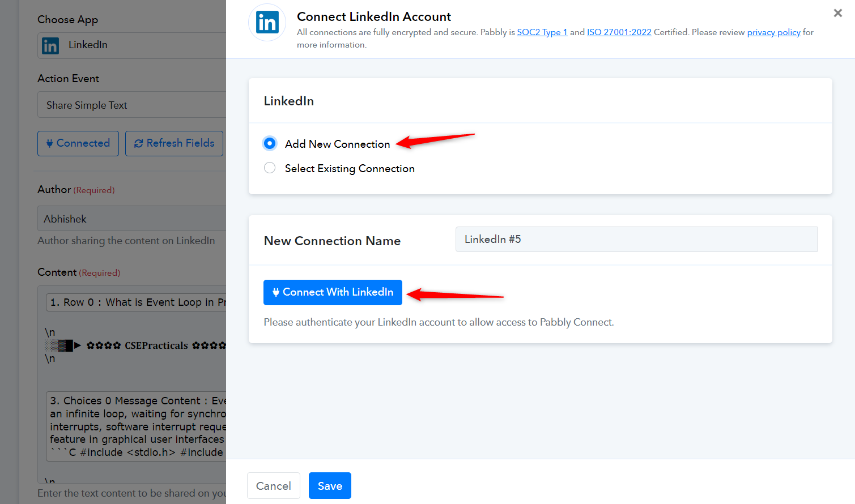Click the Author (Required) label
This screenshot has width=855, height=504.
coord(76,190)
